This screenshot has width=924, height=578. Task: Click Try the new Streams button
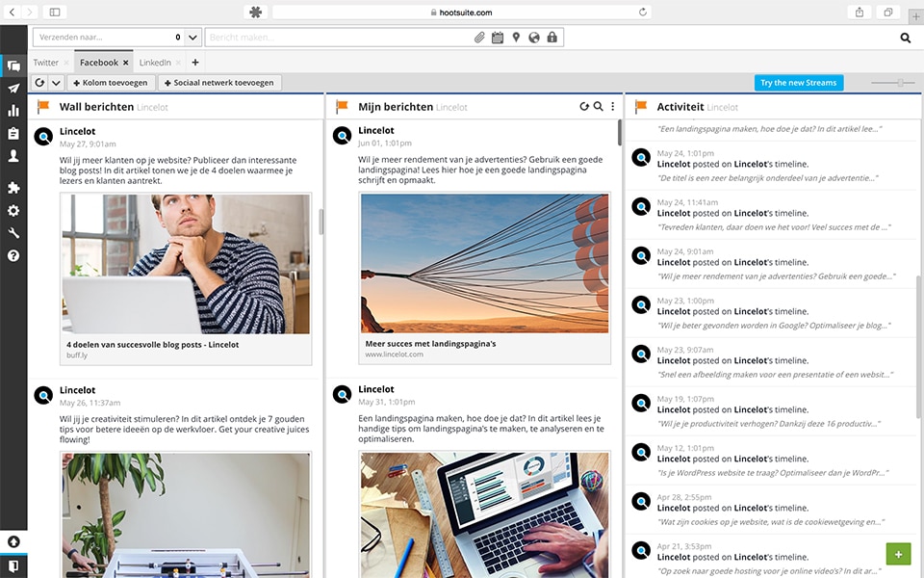799,83
